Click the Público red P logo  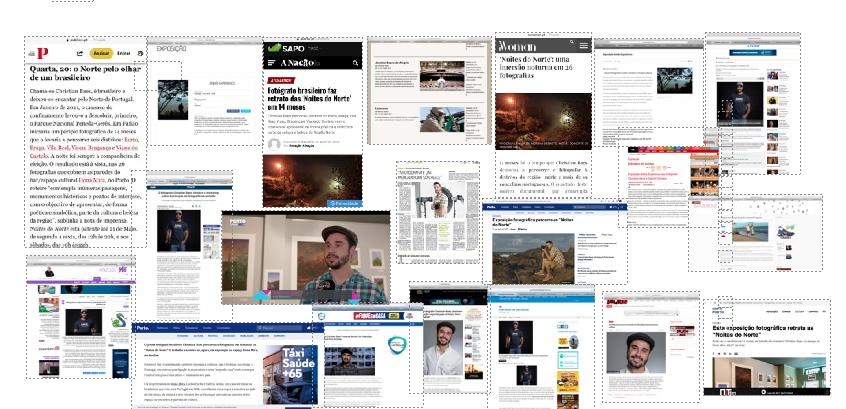click(43, 52)
